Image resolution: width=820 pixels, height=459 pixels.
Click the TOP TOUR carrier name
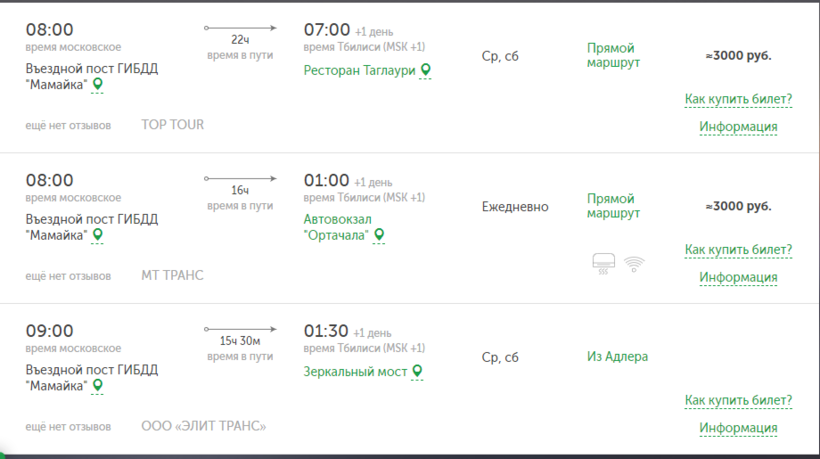pyautogui.click(x=172, y=125)
